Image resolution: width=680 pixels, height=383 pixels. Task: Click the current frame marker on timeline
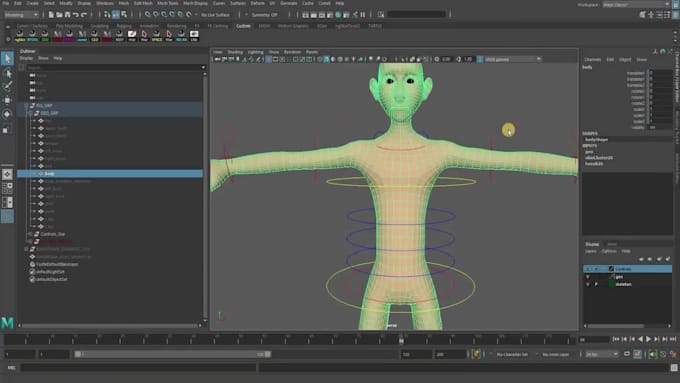point(402,340)
